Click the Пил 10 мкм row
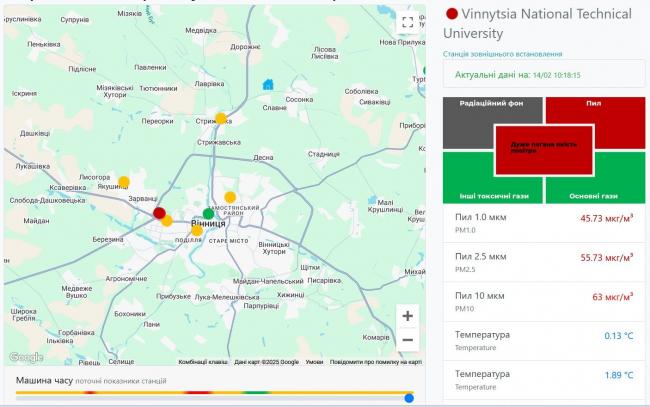Viewport: 650px width, 407px height. click(x=544, y=302)
